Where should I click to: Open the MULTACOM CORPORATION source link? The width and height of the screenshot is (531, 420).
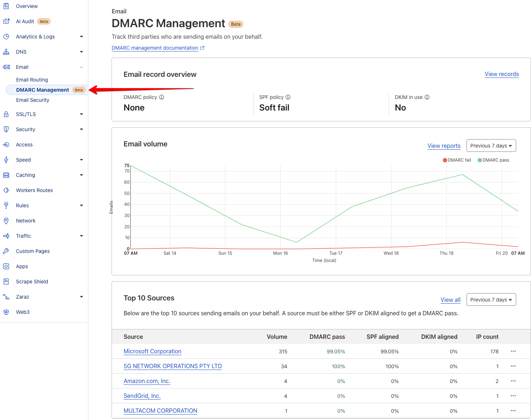[160, 411]
